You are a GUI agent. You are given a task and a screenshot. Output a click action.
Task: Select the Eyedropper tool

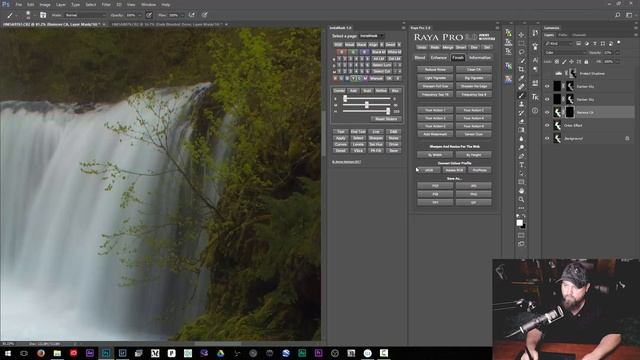click(521, 78)
